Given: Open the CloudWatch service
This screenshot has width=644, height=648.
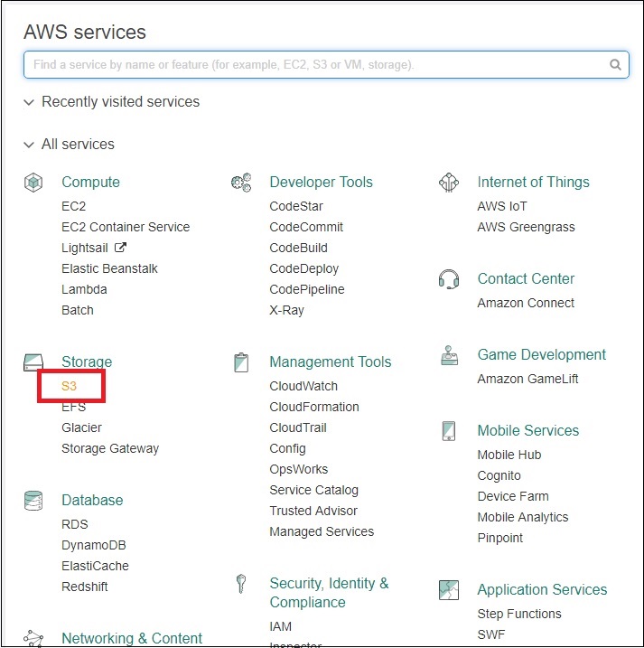Looking at the screenshot, I should pos(303,386).
